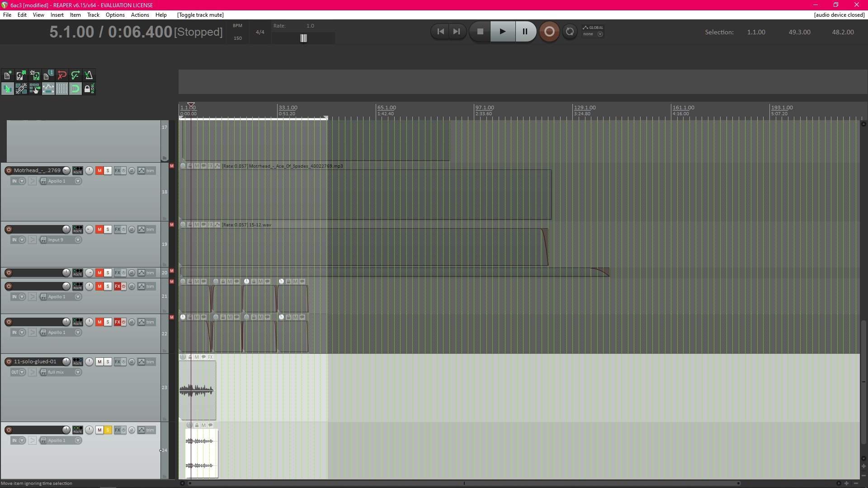Toggle the metronome icon
Screen dimensions: 868x488
(x=89, y=75)
